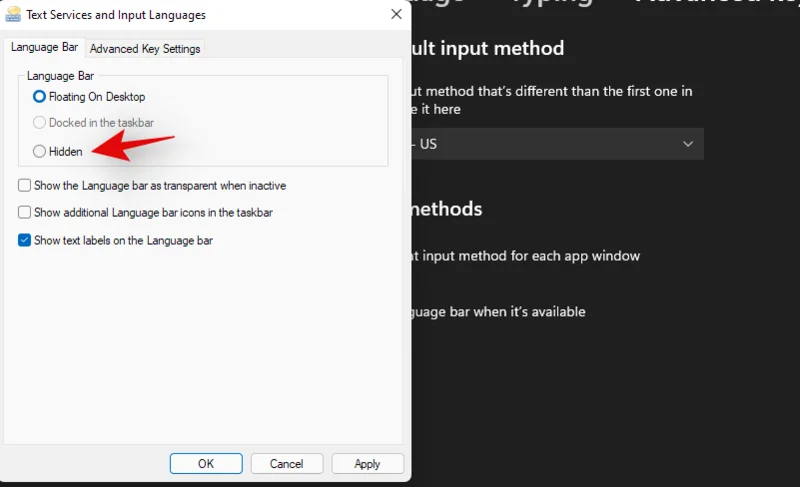Click the 'language bar when it's available' text
800x487 pixels.
tap(498, 312)
